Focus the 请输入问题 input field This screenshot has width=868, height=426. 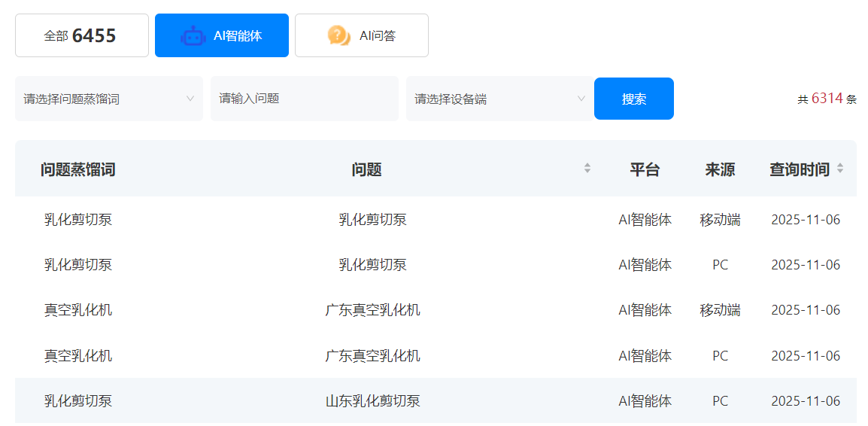tap(304, 99)
